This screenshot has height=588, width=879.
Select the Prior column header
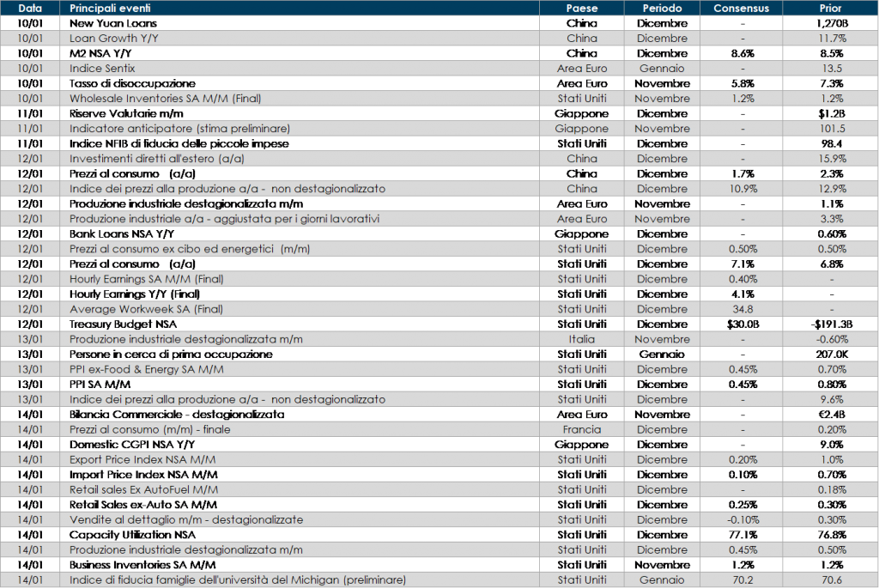click(x=829, y=8)
